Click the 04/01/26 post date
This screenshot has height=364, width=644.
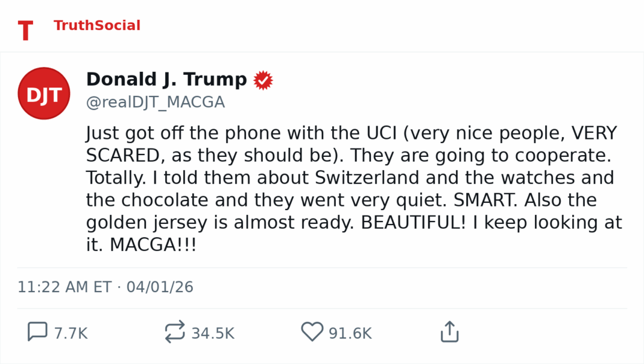pos(160,287)
